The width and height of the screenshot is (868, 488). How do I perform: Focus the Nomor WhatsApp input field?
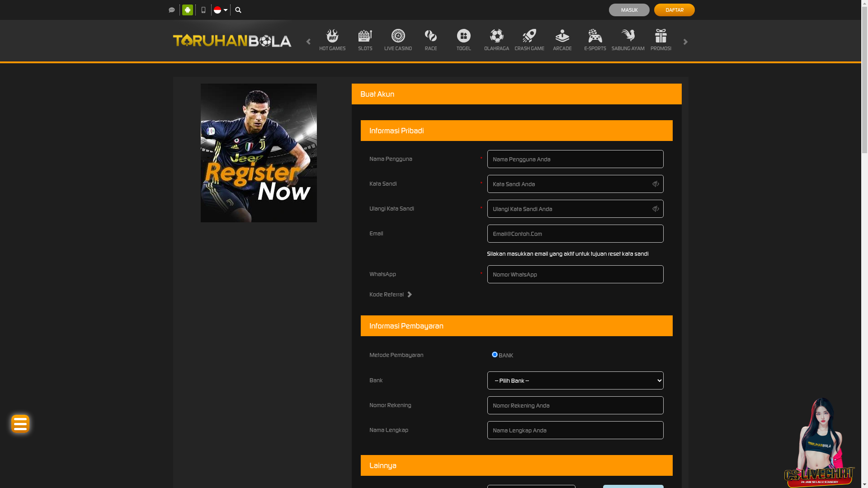pos(575,274)
